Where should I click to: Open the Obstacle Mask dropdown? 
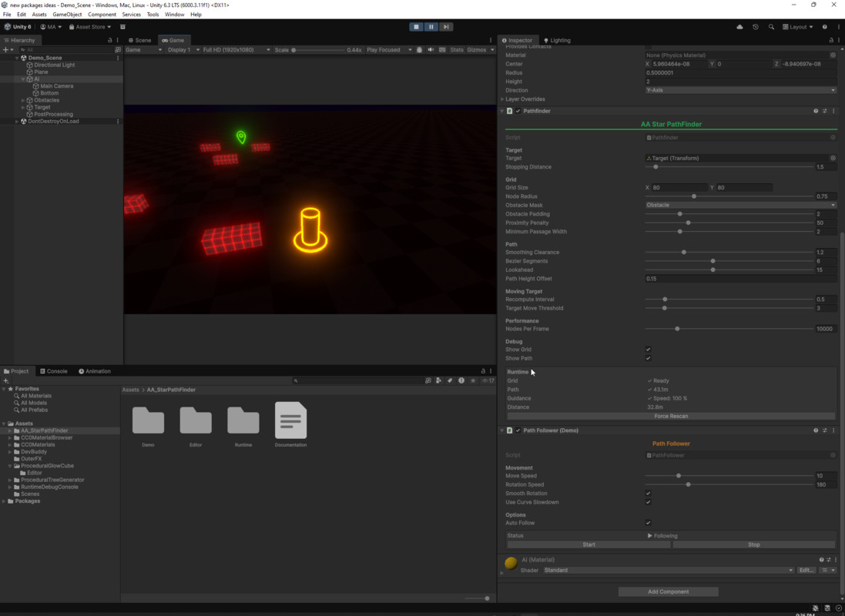click(740, 206)
